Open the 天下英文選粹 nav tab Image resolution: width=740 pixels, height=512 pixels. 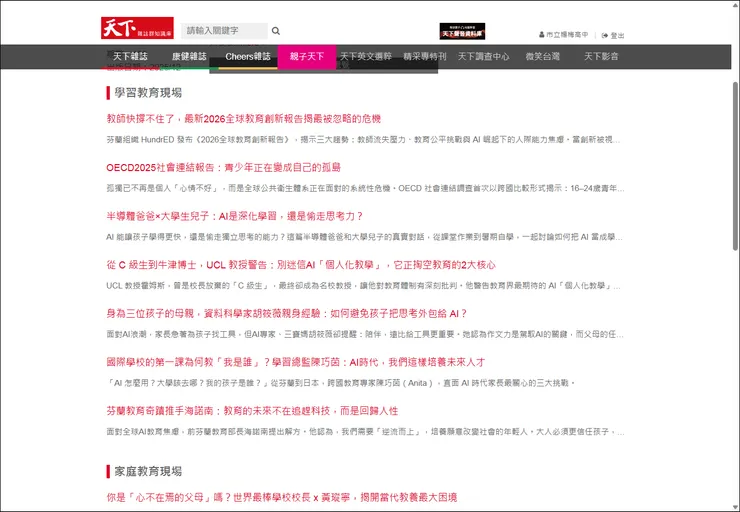[x=366, y=57]
